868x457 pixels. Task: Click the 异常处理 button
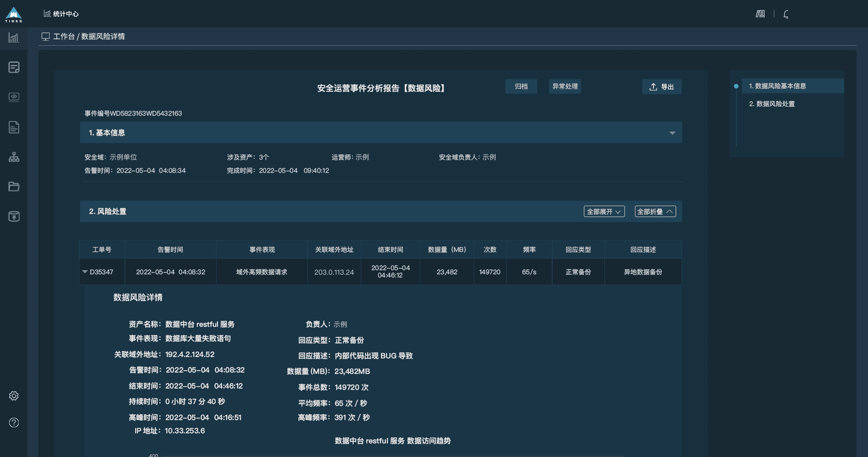[565, 86]
